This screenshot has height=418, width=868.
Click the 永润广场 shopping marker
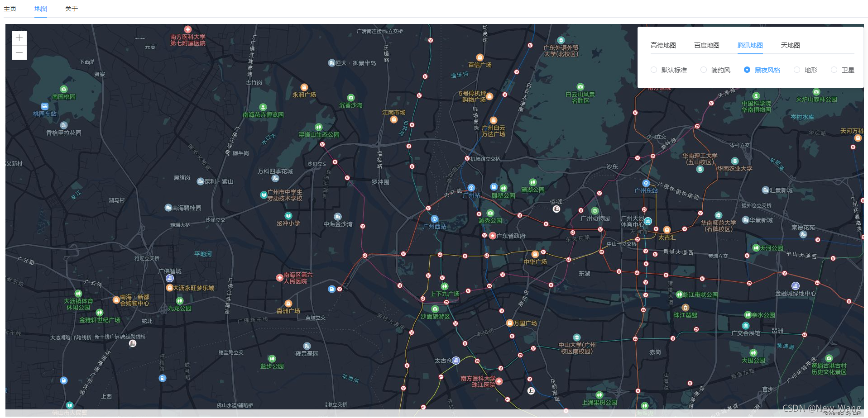(x=304, y=87)
